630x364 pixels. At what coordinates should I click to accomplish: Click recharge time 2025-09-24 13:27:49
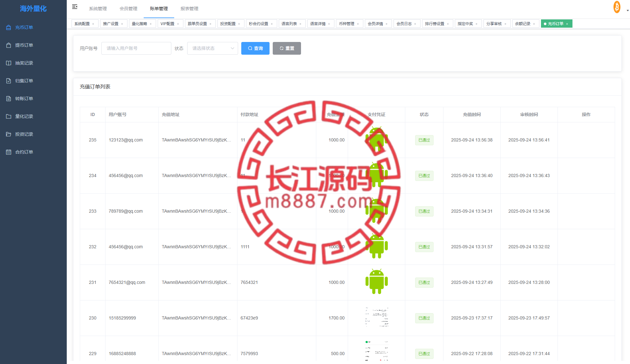[x=472, y=283]
